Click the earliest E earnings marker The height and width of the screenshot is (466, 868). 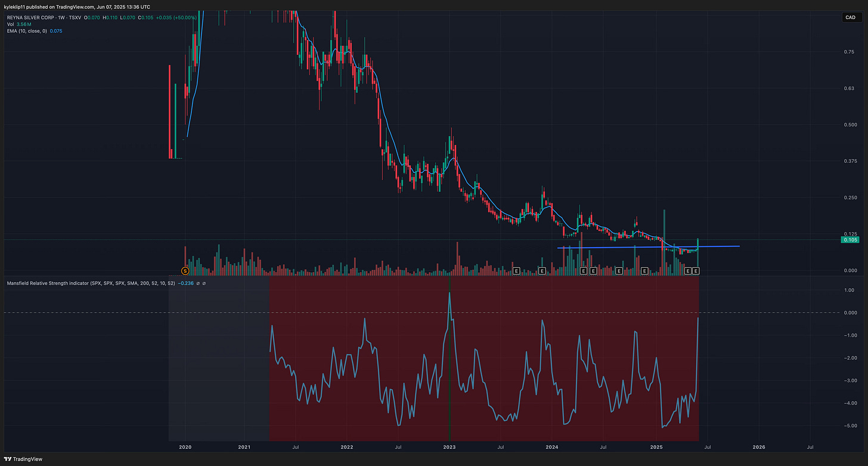(x=516, y=271)
